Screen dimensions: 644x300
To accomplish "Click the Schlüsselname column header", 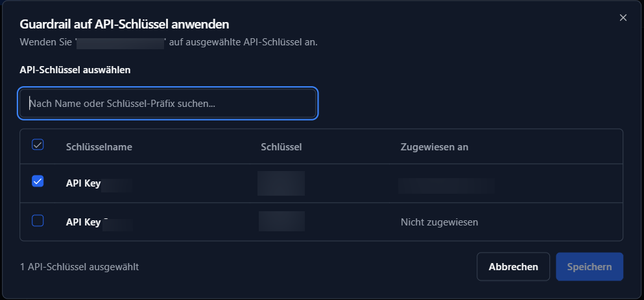I will click(x=99, y=147).
